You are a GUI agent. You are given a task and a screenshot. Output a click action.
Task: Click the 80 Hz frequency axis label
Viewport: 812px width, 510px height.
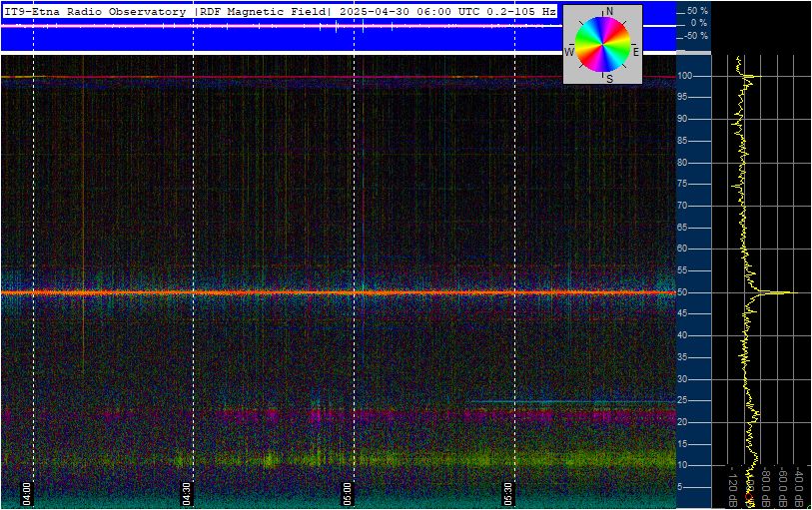click(683, 163)
